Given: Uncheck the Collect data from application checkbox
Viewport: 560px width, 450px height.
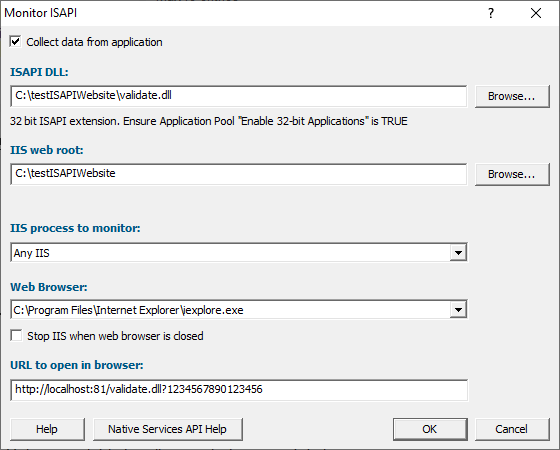Looking at the screenshot, I should coord(15,41).
